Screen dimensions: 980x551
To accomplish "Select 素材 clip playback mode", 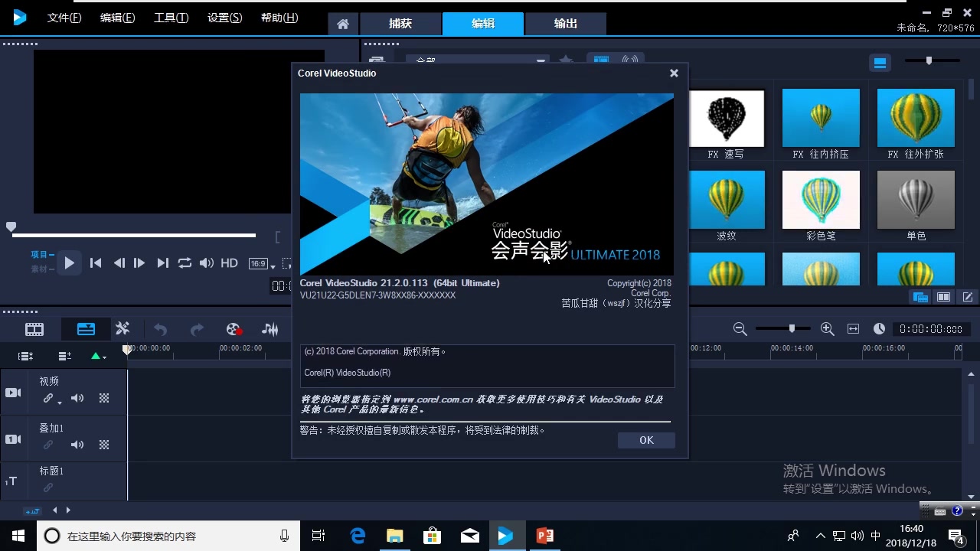I will point(42,269).
